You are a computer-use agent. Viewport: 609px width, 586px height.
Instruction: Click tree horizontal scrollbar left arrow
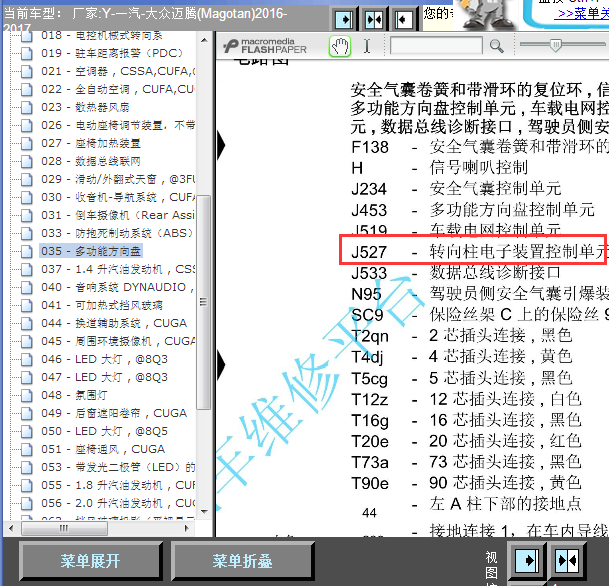point(11,528)
